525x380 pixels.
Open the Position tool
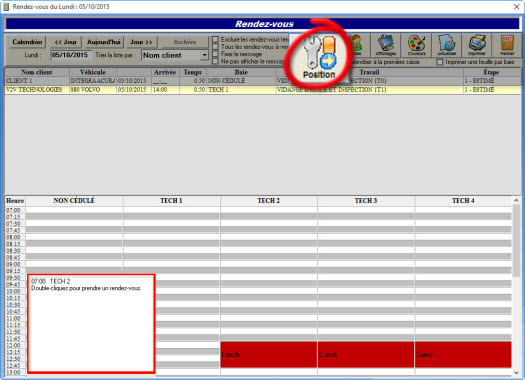(319, 58)
